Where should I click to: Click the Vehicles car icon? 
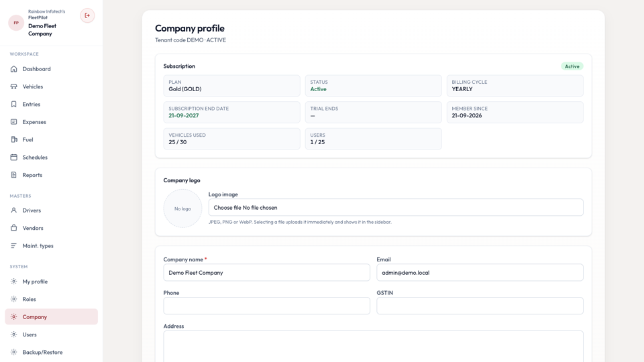click(14, 86)
